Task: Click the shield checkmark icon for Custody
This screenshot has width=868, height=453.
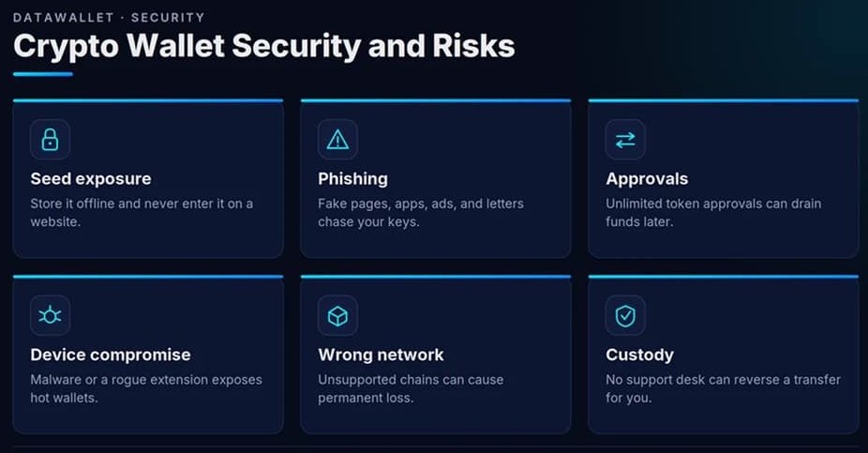Action: click(x=625, y=316)
